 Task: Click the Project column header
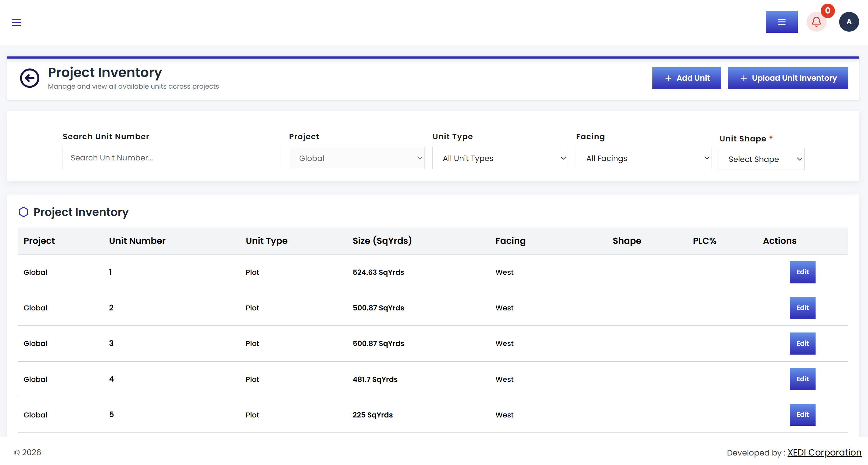39,240
